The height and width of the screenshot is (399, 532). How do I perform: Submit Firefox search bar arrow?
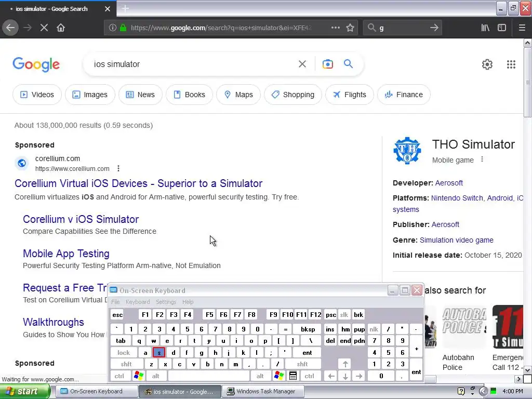point(434,28)
